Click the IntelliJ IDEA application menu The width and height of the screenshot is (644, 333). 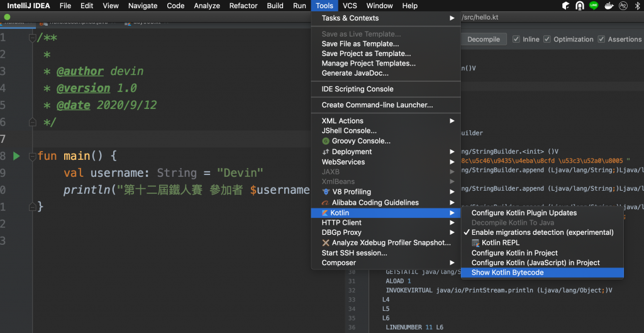click(28, 6)
